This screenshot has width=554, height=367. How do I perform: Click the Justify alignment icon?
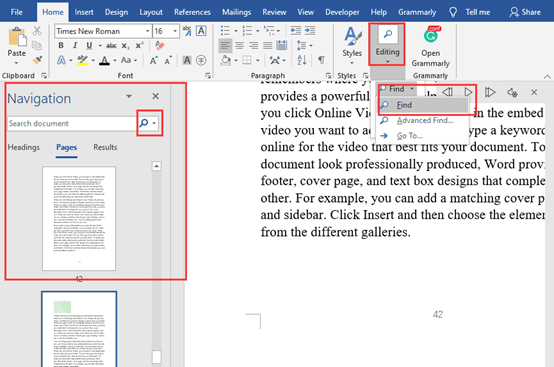coord(267,46)
